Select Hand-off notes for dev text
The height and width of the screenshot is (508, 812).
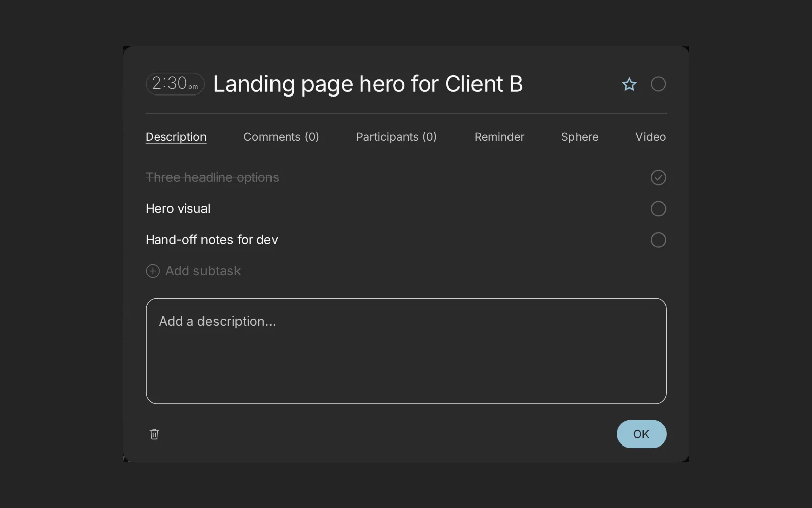click(x=212, y=240)
